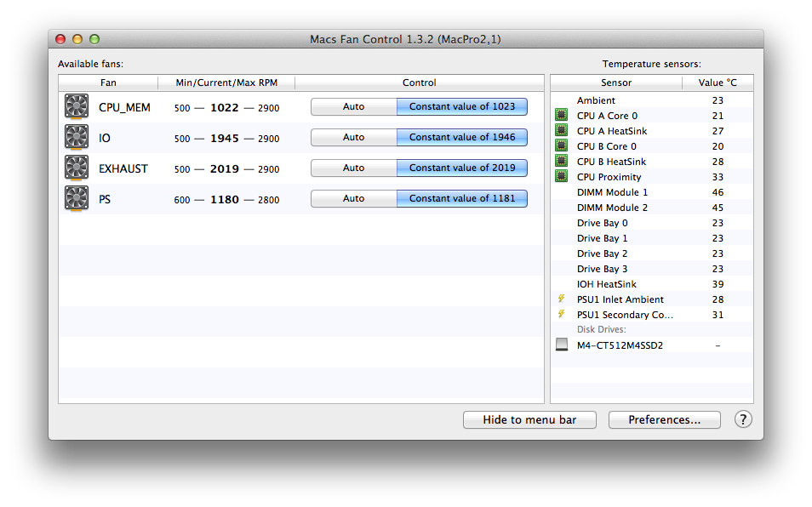Select the EXHAUST fan icon
This screenshot has height=507, width=812.
click(x=77, y=168)
